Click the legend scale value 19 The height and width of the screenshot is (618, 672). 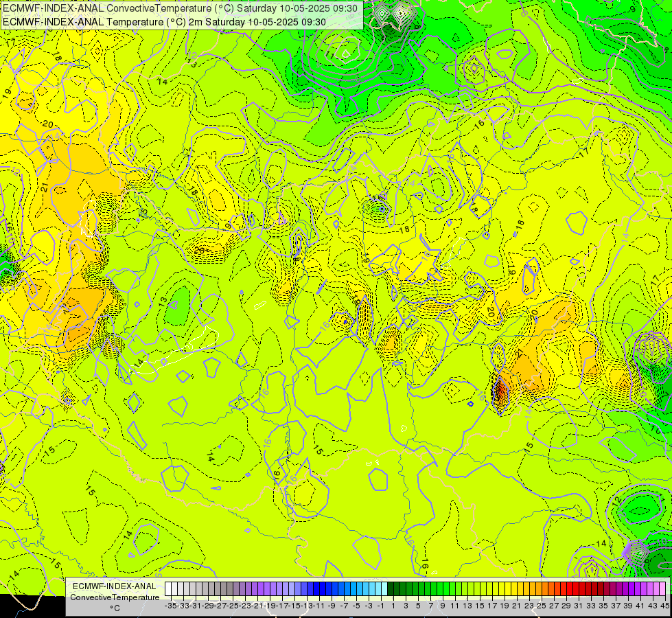(505, 606)
